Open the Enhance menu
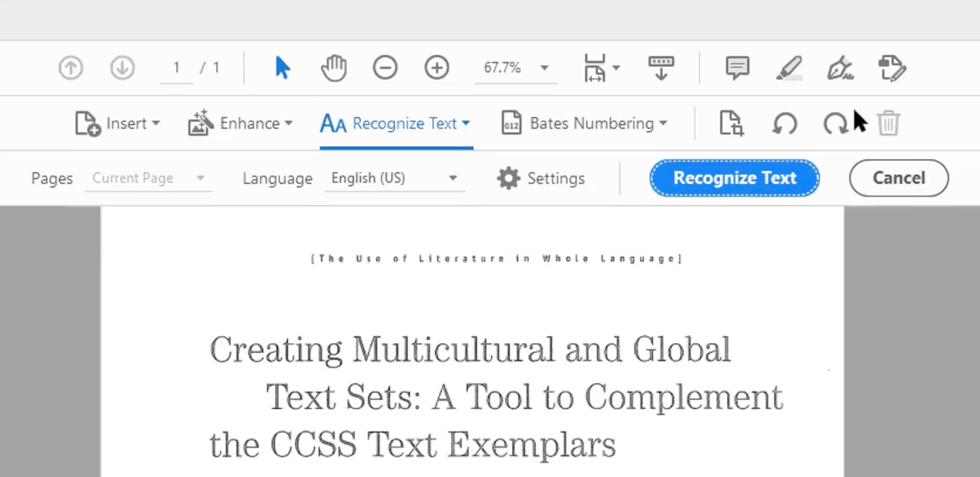Screen dimensions: 980x477 click(240, 124)
